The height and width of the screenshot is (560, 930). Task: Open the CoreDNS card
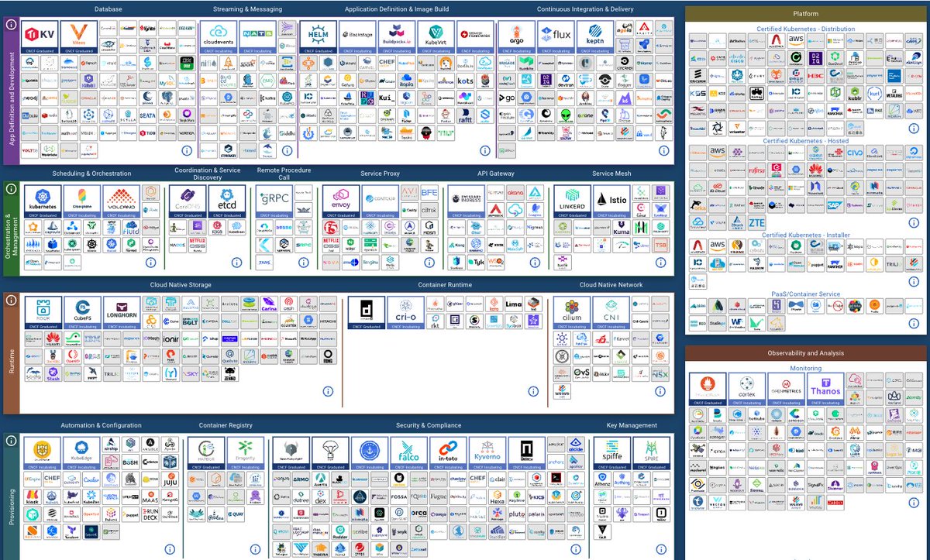188,201
